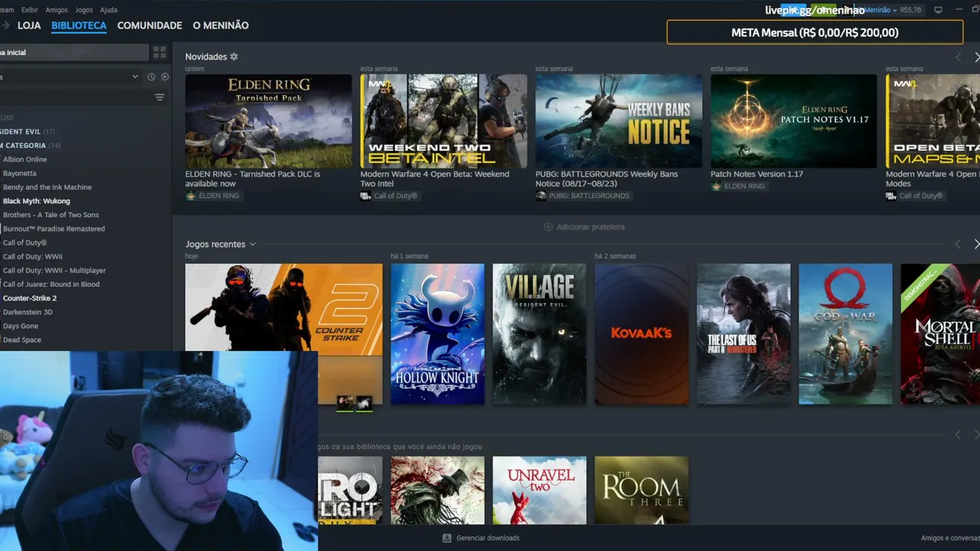Open the Amigos menu

pyautogui.click(x=57, y=10)
